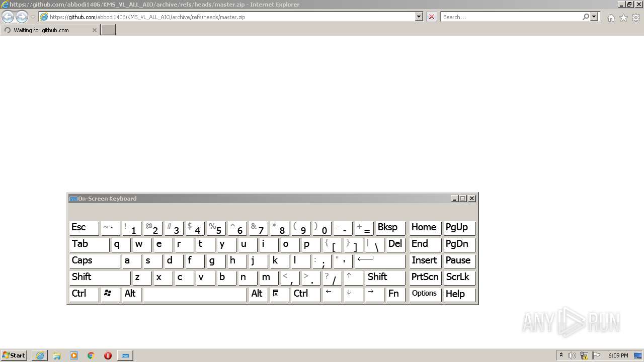Image resolution: width=644 pixels, height=362 pixels.
Task: Open Windows Explorer folder taskbar icon
Action: 57,355
